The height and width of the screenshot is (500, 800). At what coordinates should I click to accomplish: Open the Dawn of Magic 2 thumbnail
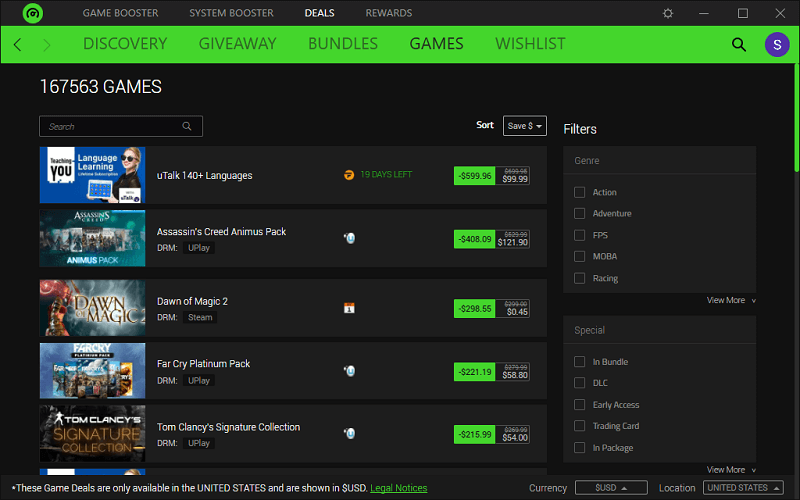(x=92, y=308)
